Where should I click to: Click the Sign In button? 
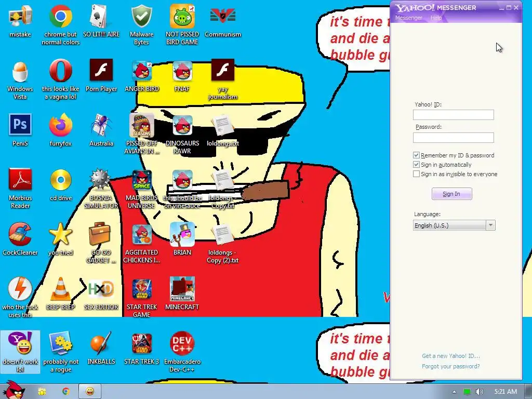tap(451, 194)
